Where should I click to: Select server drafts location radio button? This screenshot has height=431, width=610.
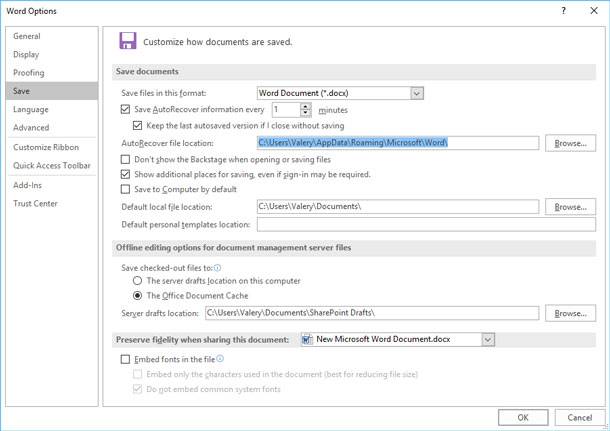[137, 280]
